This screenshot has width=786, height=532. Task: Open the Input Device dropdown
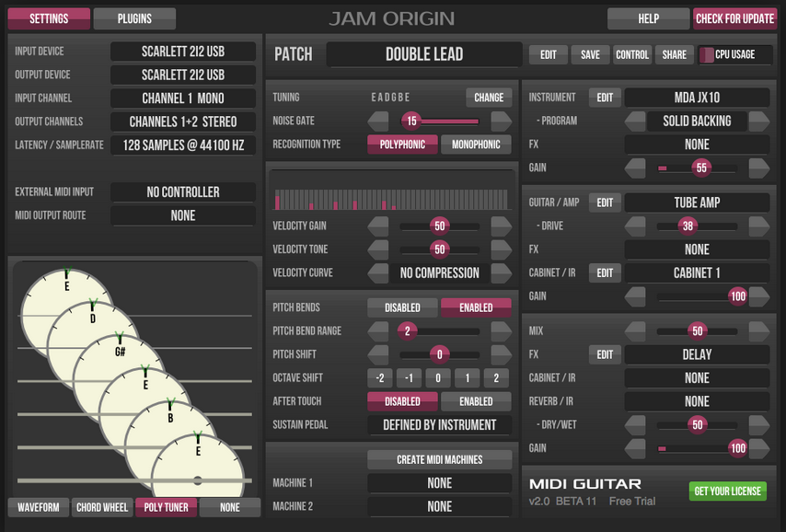point(183,52)
